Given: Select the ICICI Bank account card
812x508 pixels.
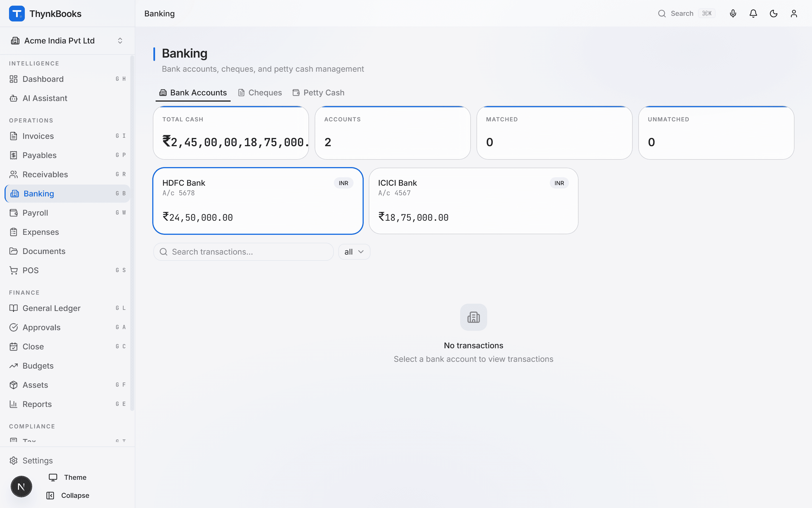Looking at the screenshot, I should point(473,201).
